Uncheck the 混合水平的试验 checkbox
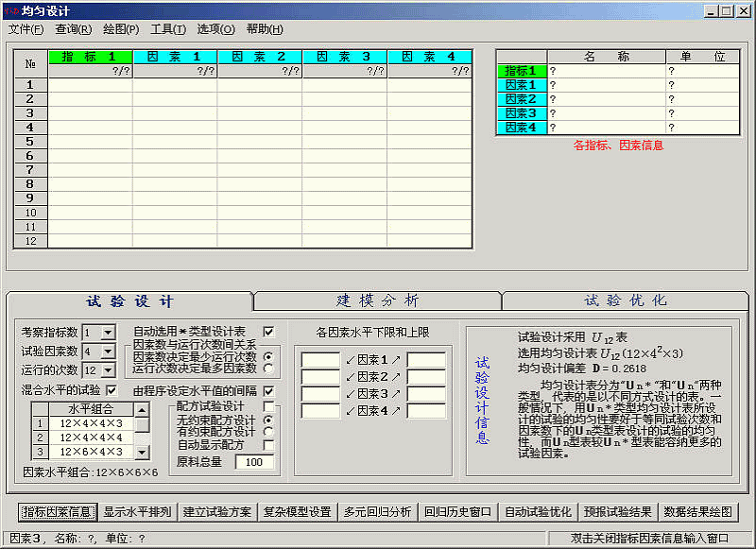This screenshot has height=549, width=756. 111,390
